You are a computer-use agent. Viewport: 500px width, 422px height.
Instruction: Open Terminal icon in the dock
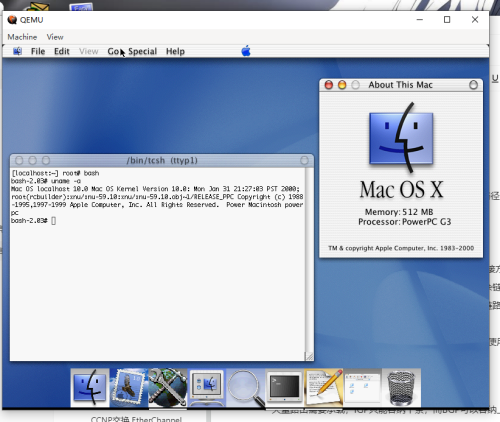[x=284, y=387]
